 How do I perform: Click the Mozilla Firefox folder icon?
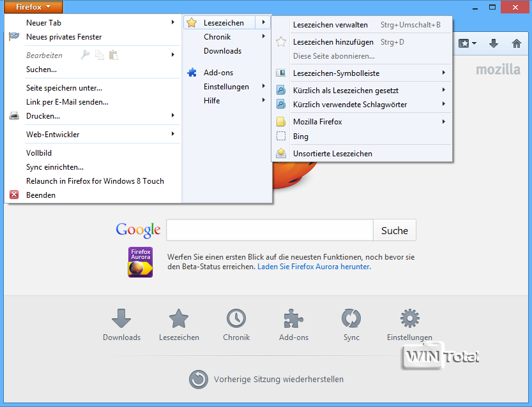pyautogui.click(x=281, y=122)
